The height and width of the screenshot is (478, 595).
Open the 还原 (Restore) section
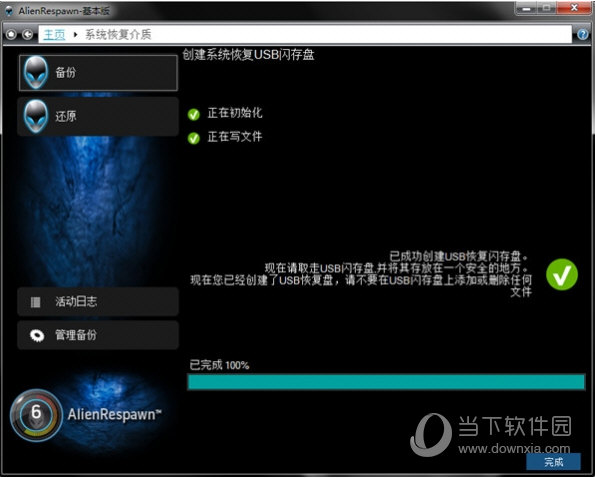coord(98,116)
